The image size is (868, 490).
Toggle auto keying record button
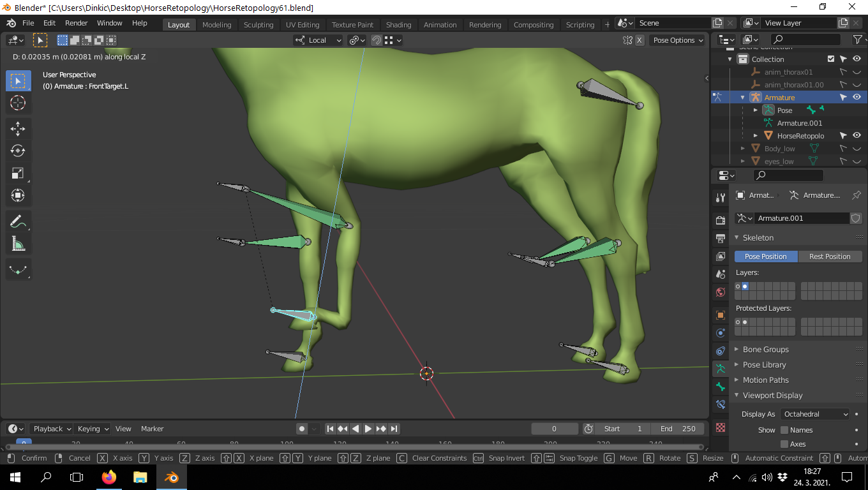point(302,429)
